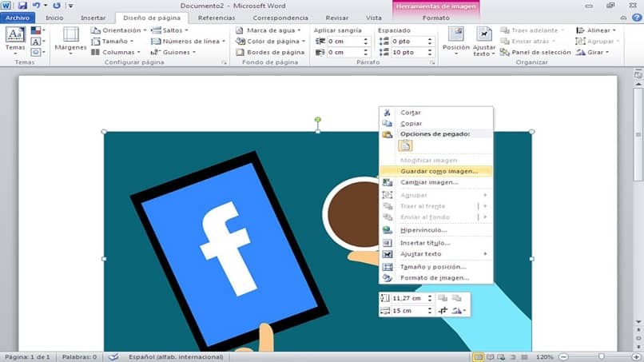Open theme colors icon
Viewport: 644px width, 362px height.
click(38, 30)
